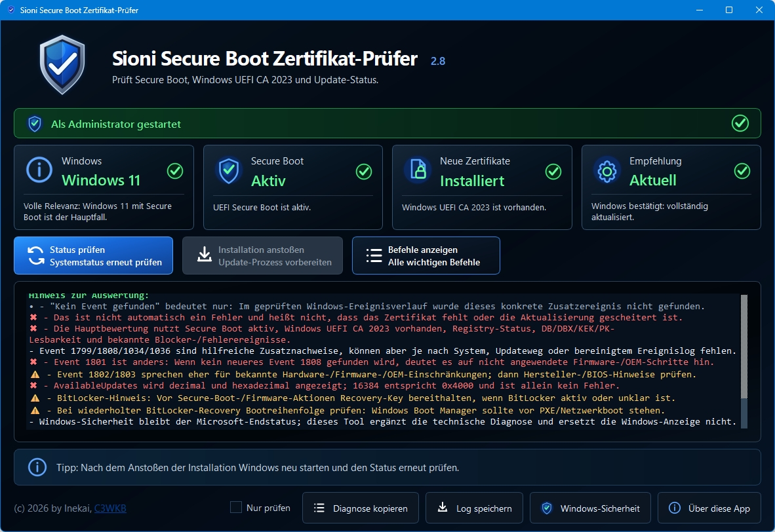The width and height of the screenshot is (775, 532).
Task: Click the large shield logo in header
Action: tap(62, 65)
